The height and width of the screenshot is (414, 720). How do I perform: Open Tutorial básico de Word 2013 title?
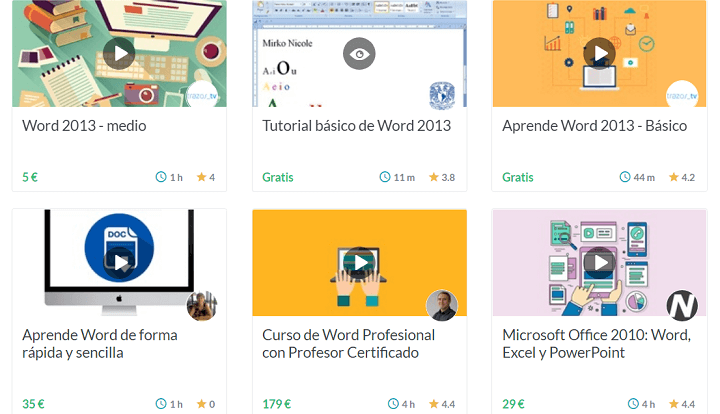(x=356, y=126)
